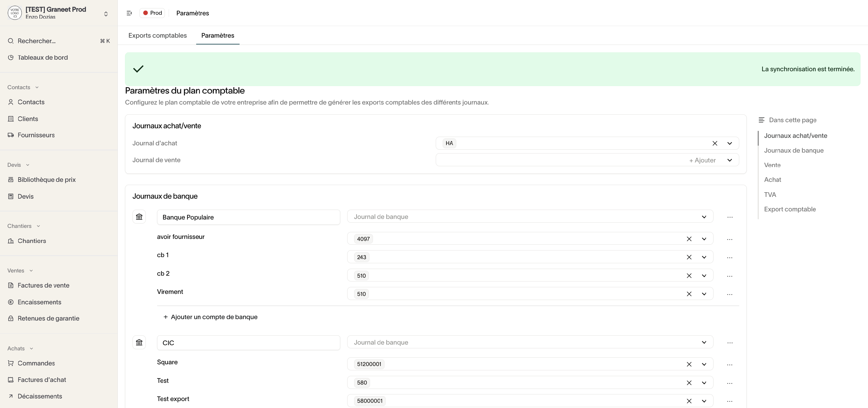Click the bank icon next to Banque Populaire
Viewport: 868px width, 408px height.
(139, 217)
